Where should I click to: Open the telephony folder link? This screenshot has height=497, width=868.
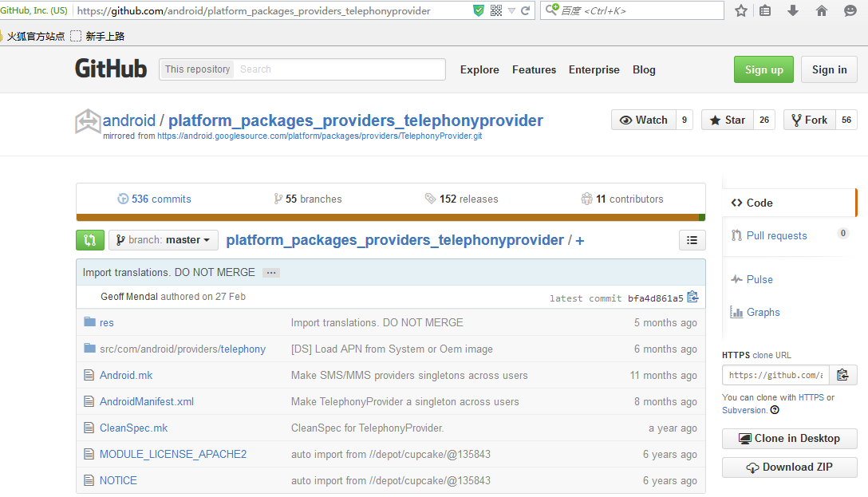243,349
